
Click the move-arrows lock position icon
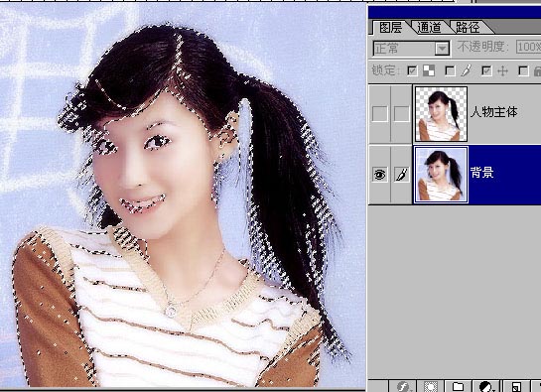502,71
